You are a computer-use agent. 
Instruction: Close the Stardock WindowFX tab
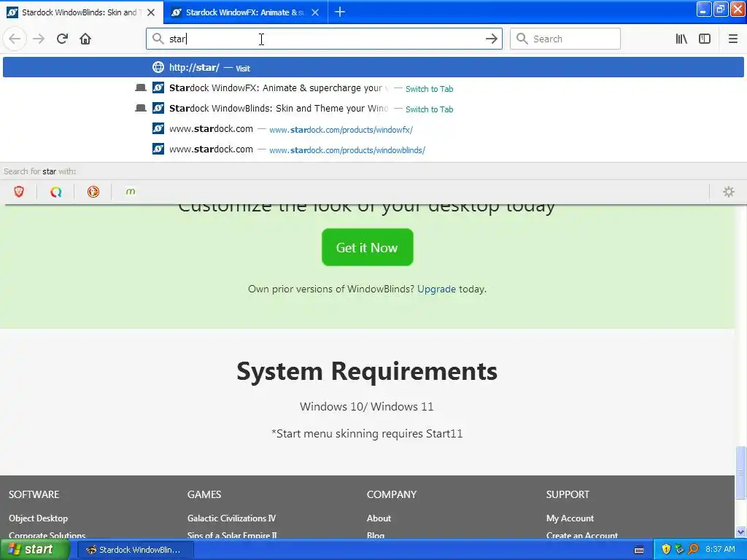pyautogui.click(x=315, y=12)
